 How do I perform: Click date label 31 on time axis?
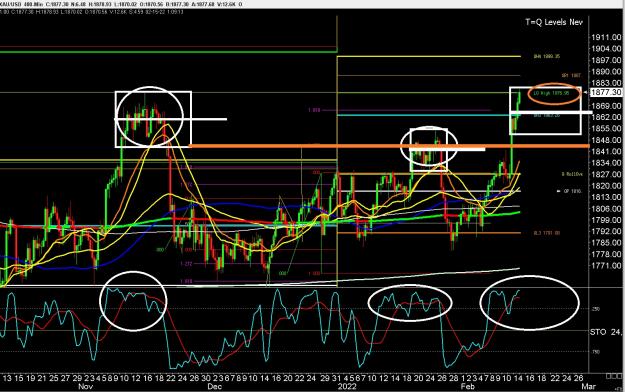pos(335,378)
